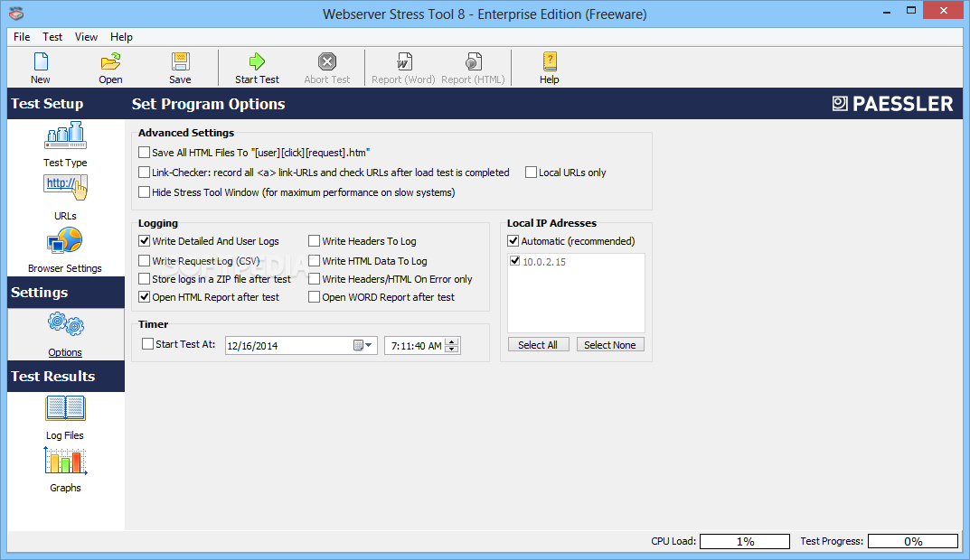Minimize the Webserver Stress Tool window
The width and height of the screenshot is (970, 560).
point(887,11)
